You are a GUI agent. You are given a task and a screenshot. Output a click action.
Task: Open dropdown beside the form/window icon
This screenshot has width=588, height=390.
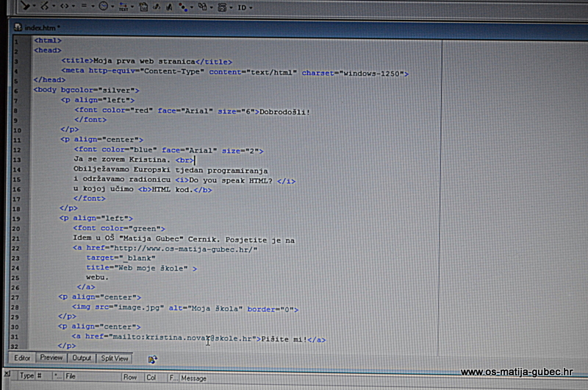pos(231,7)
